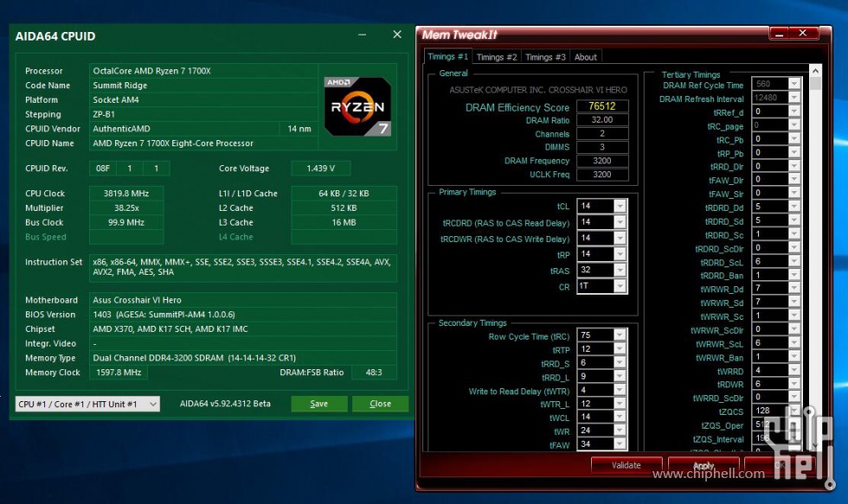Close AIDA64 CPUID via Close button

[380, 404]
